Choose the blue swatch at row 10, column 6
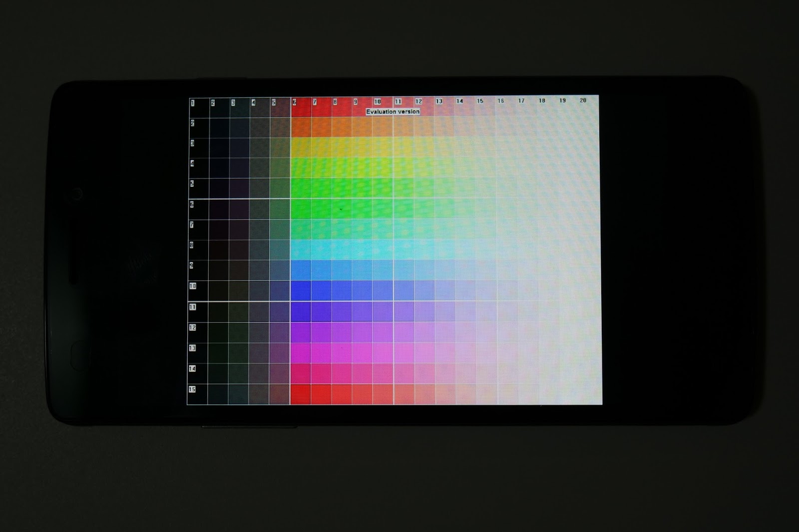This screenshot has height=532, width=799. pyautogui.click(x=301, y=291)
